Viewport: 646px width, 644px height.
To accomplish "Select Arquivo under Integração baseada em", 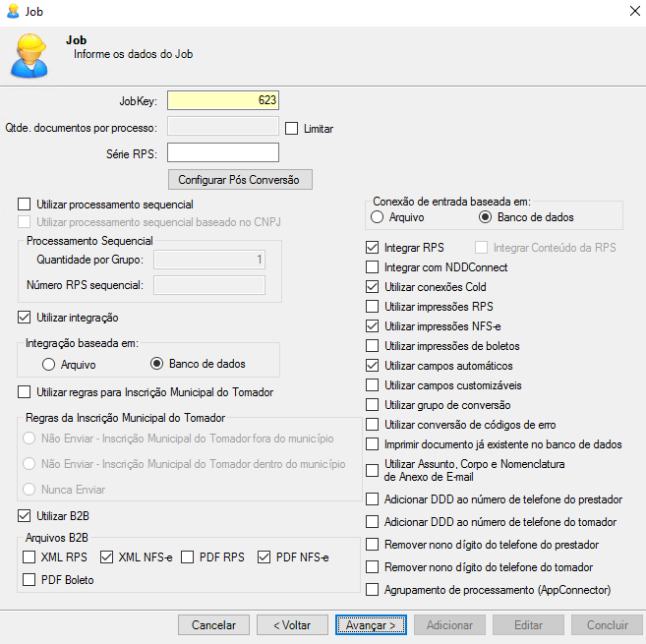I will [x=48, y=365].
